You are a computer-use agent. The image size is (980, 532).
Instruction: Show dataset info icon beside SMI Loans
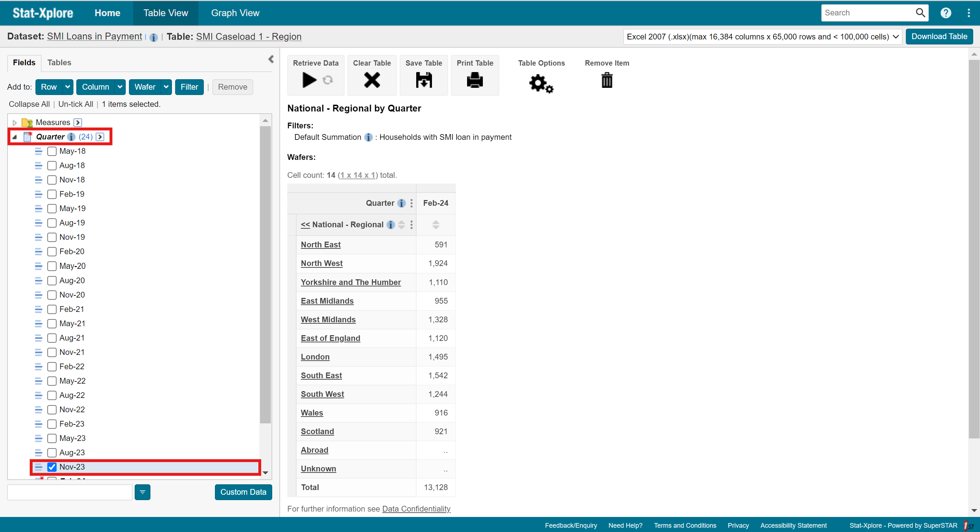tap(153, 37)
